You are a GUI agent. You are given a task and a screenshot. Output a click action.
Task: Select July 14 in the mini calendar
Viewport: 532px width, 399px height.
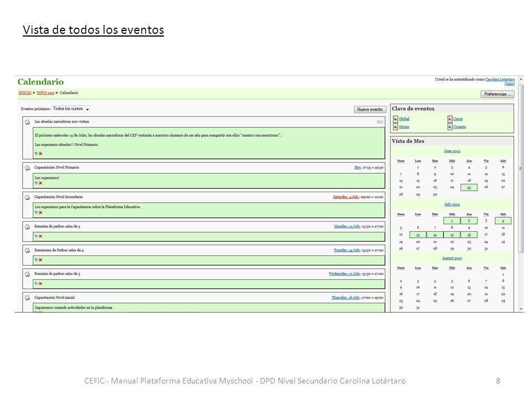tap(435, 234)
